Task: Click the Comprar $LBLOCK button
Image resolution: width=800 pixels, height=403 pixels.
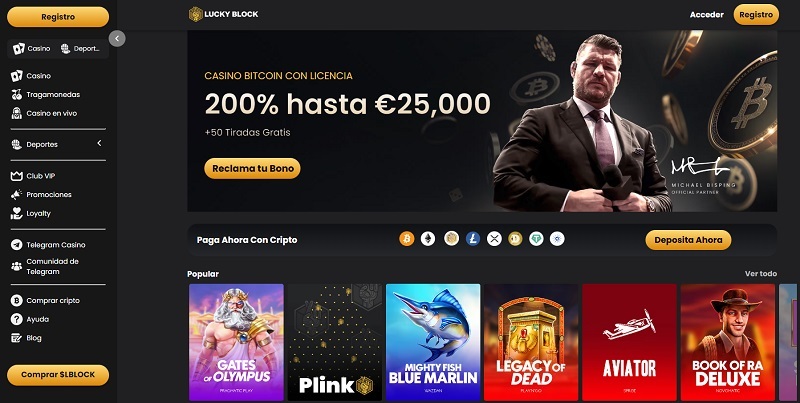Action: click(58, 375)
